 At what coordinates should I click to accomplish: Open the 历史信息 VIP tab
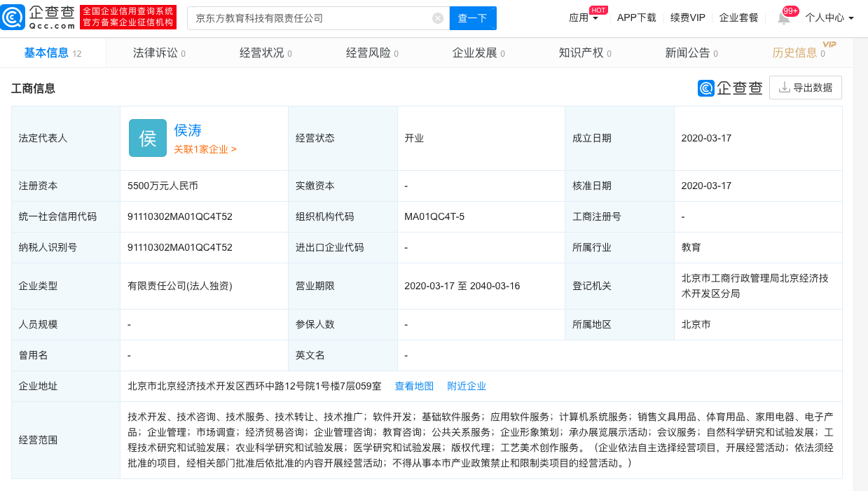coord(798,53)
